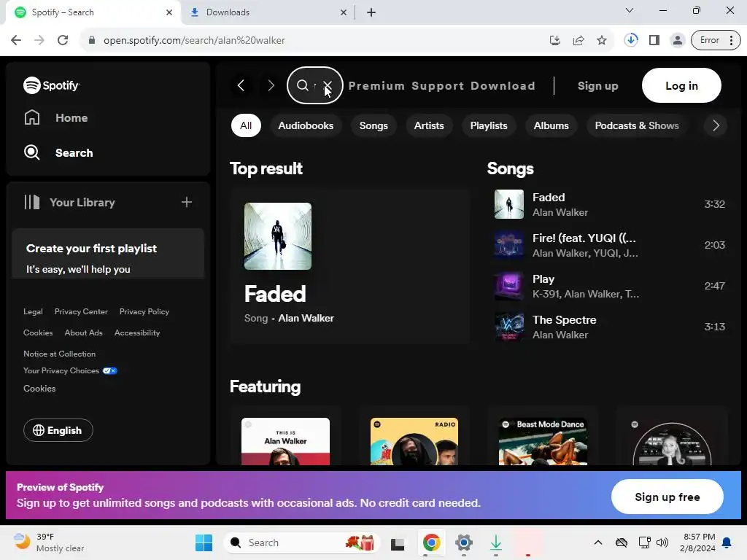Screen dimensions: 747x560
Task: Reload the page in Chrome
Action: [x=63, y=40]
